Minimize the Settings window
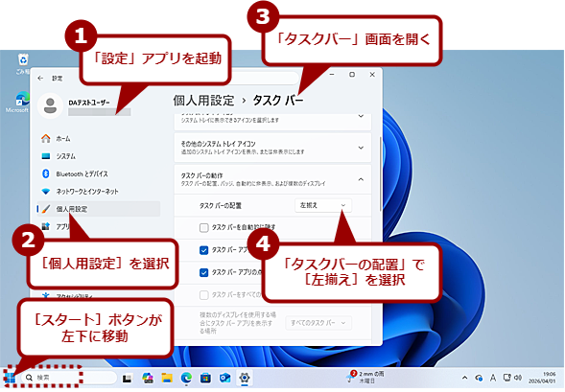Image resolution: width=565 pixels, height=392 pixels. click(332, 74)
